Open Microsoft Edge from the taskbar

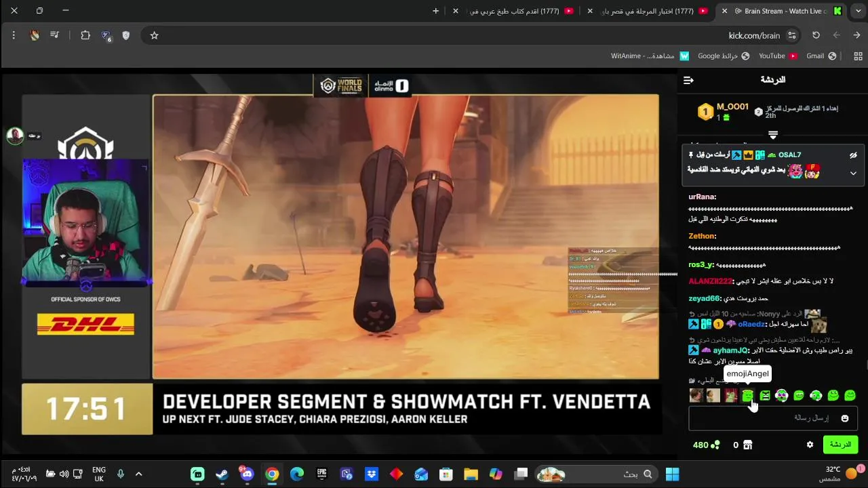click(297, 474)
